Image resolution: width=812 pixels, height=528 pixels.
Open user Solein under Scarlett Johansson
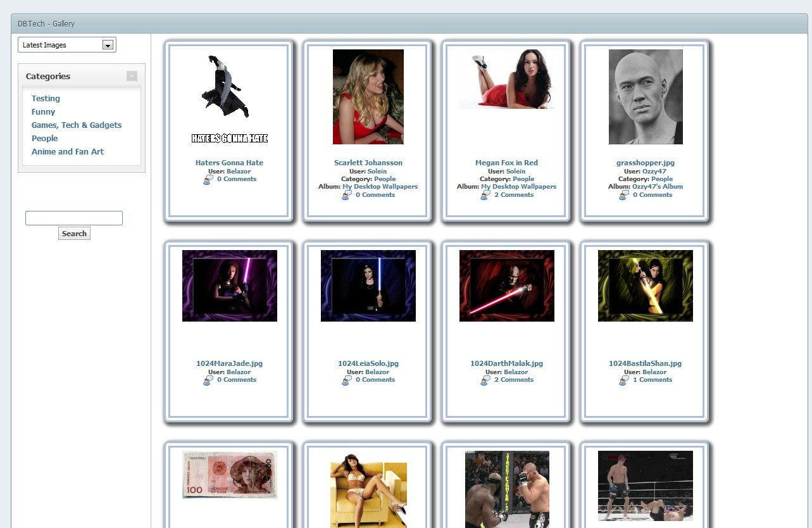click(377, 172)
